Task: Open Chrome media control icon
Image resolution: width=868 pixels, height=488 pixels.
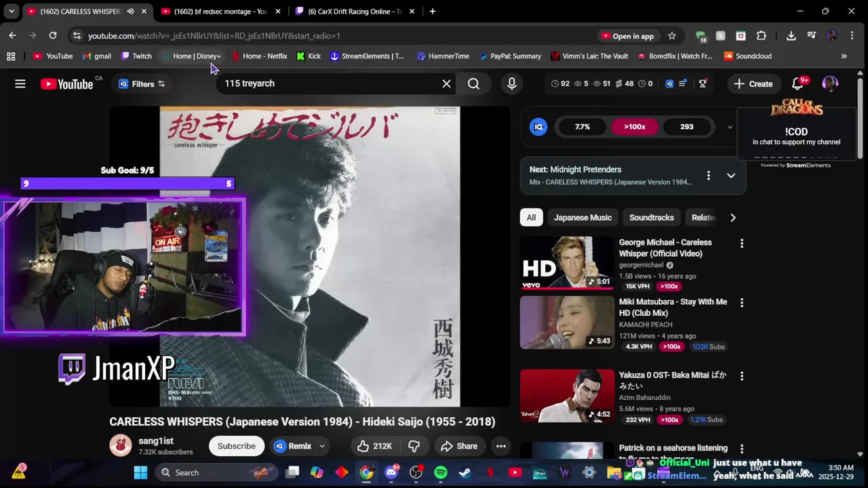Action: [811, 36]
